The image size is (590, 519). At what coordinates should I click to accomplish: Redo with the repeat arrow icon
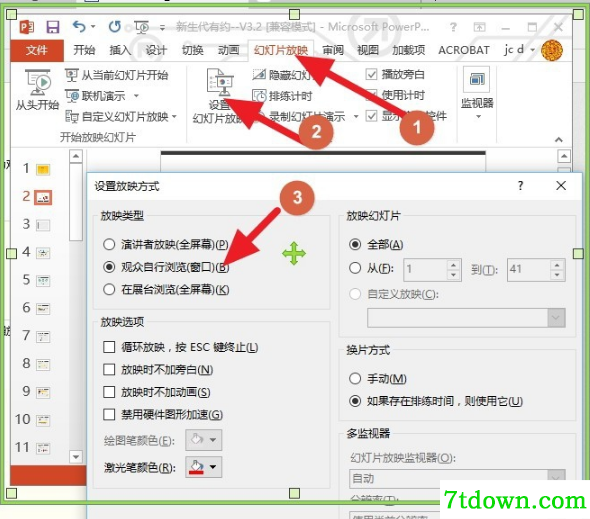click(115, 27)
